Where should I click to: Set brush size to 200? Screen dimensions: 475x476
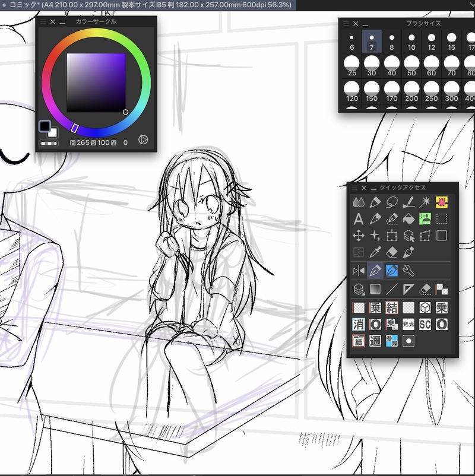[411, 91]
